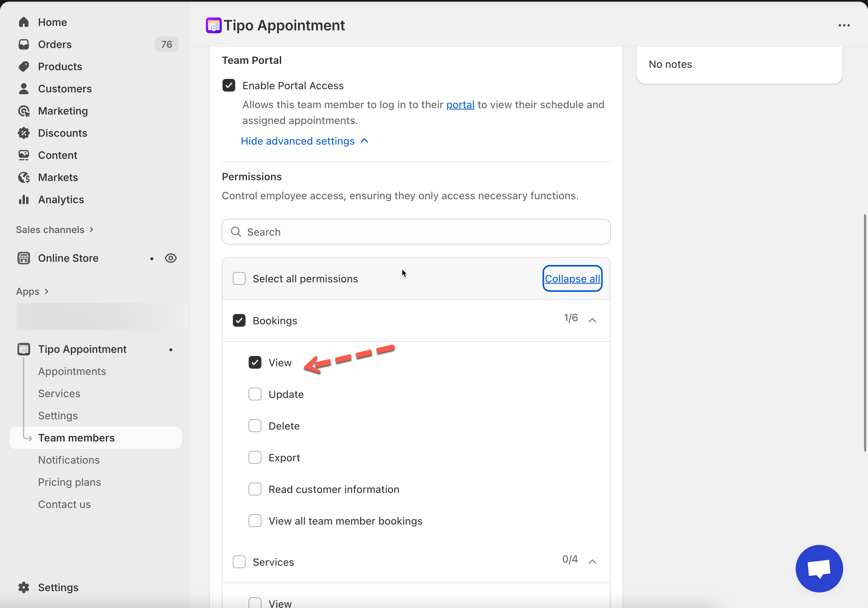This screenshot has height=608, width=868.
Task: Open the portal hyperlink
Action: point(460,105)
